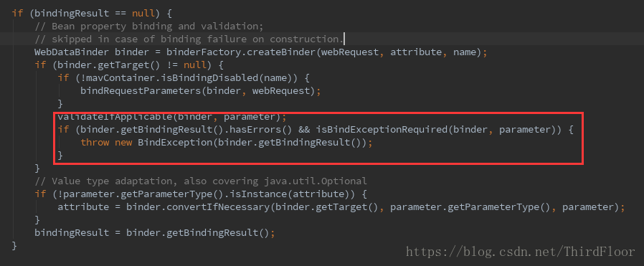Click the blog.csdn.net/ThirdFloor watermark link

pos(521,251)
